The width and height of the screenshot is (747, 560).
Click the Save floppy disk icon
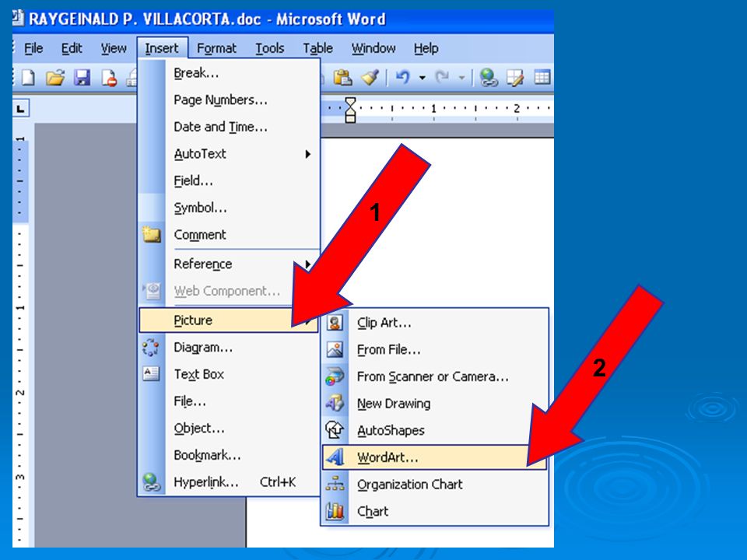click(x=82, y=77)
